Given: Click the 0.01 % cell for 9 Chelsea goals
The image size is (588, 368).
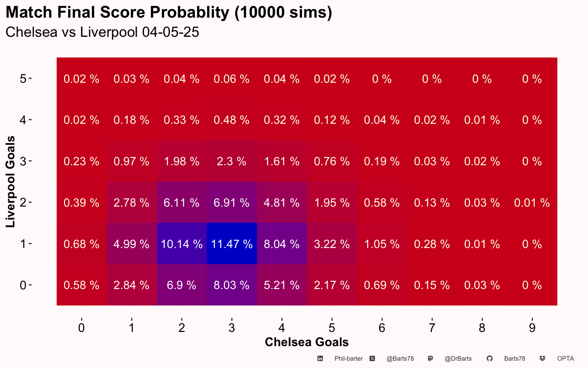Looking at the screenshot, I should coord(532,202).
